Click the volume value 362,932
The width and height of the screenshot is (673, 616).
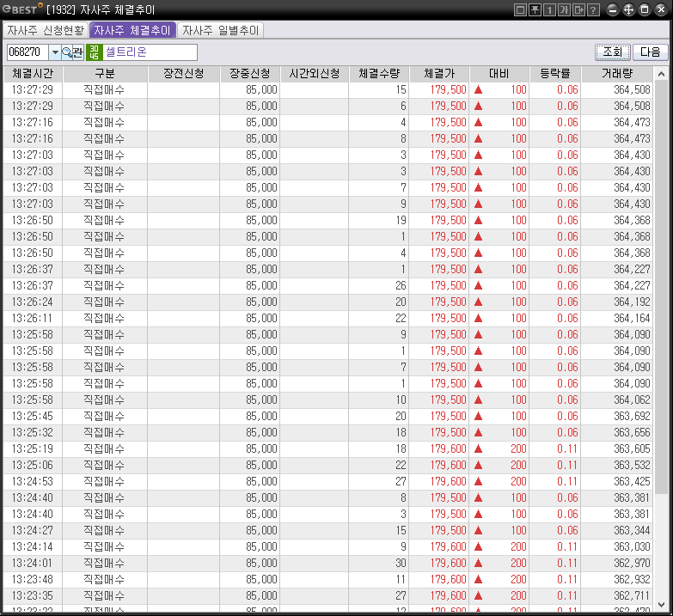pyautogui.click(x=632, y=579)
